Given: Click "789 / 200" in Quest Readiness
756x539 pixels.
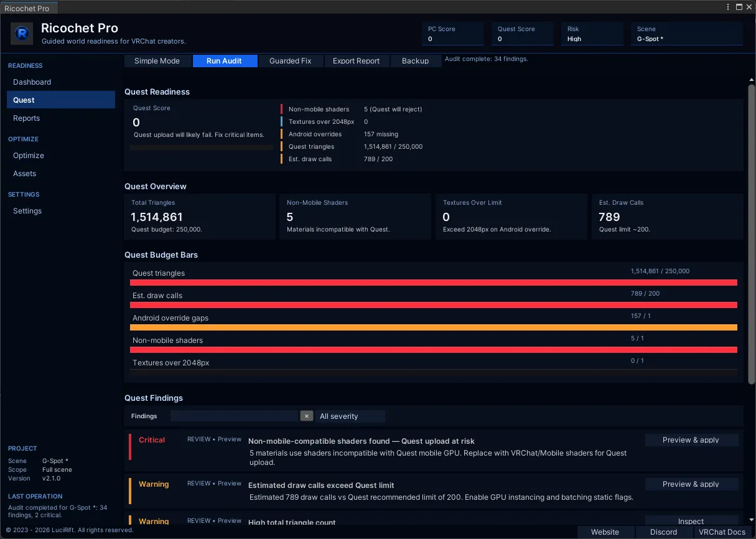Looking at the screenshot, I should coord(378,159).
